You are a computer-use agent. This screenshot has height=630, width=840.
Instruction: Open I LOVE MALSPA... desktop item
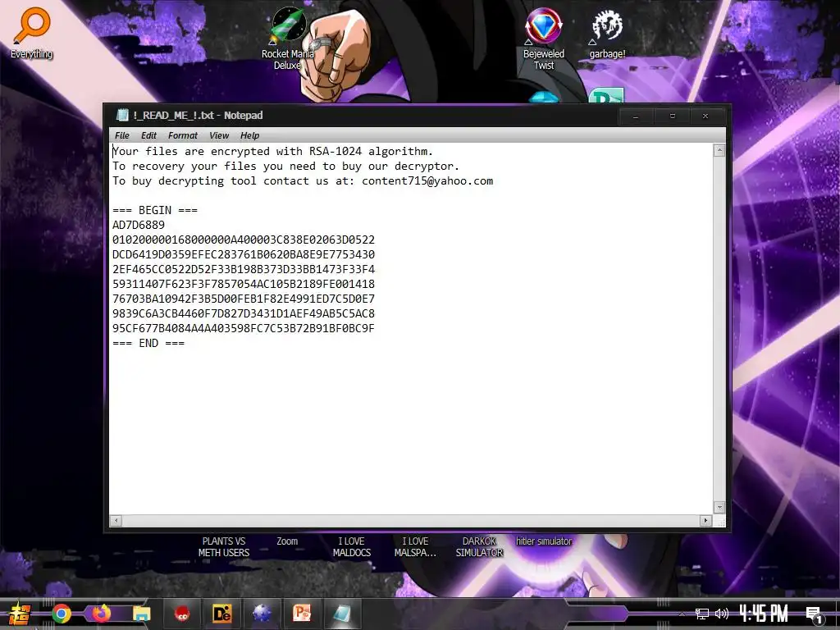pyautogui.click(x=415, y=547)
